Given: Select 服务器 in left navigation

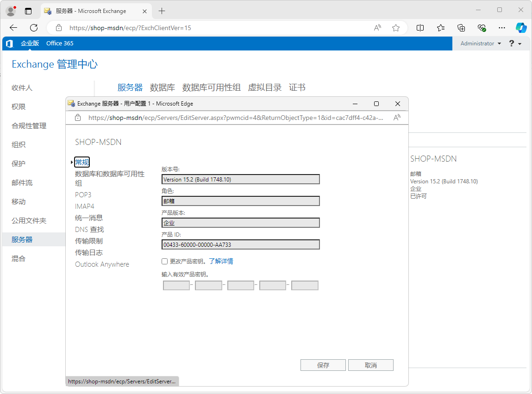Looking at the screenshot, I should tap(22, 239).
